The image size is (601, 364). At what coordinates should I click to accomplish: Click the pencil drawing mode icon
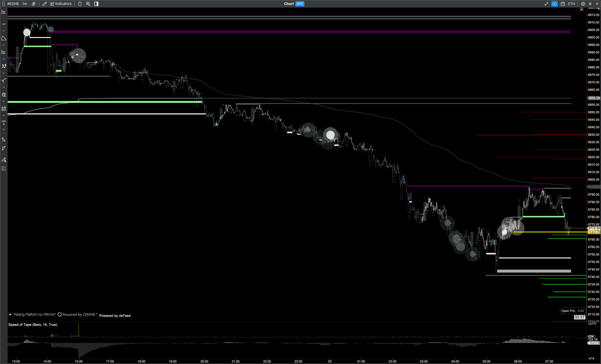[x=44, y=4]
